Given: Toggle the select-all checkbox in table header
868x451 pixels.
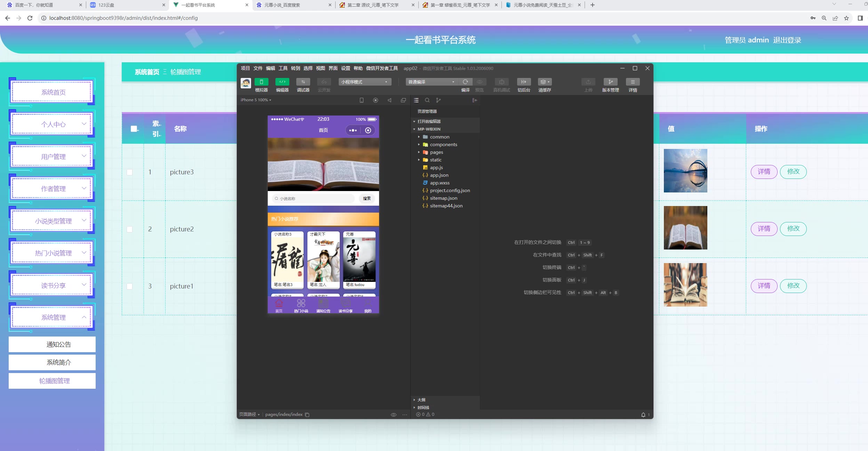Looking at the screenshot, I should [x=134, y=129].
